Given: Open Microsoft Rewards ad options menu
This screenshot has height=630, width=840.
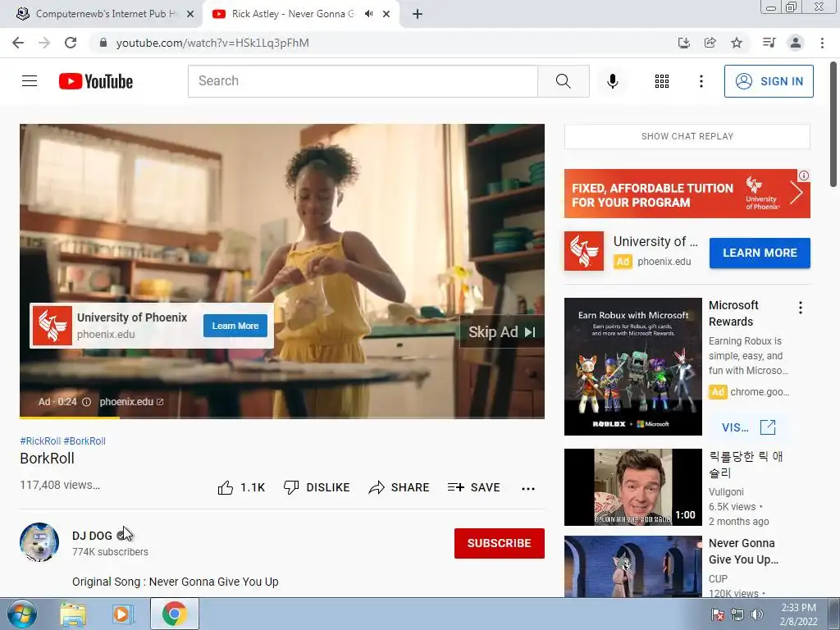Looking at the screenshot, I should 801,308.
